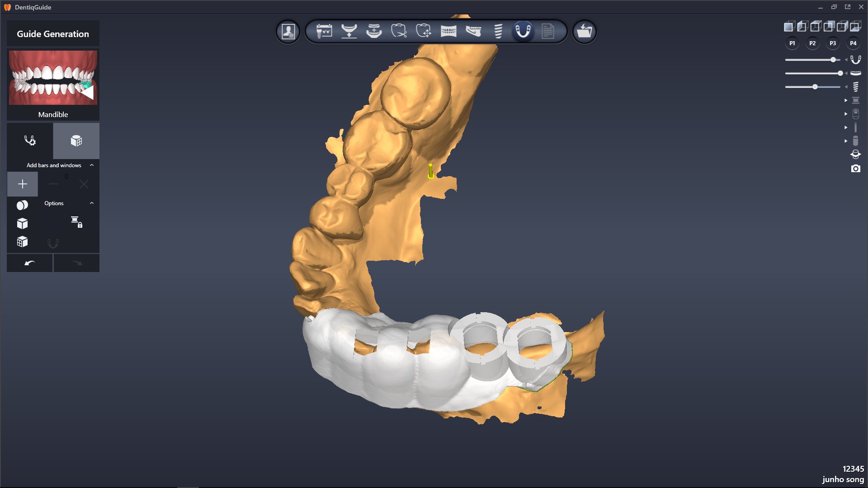Expand the anchor pin slider arrow

click(846, 127)
